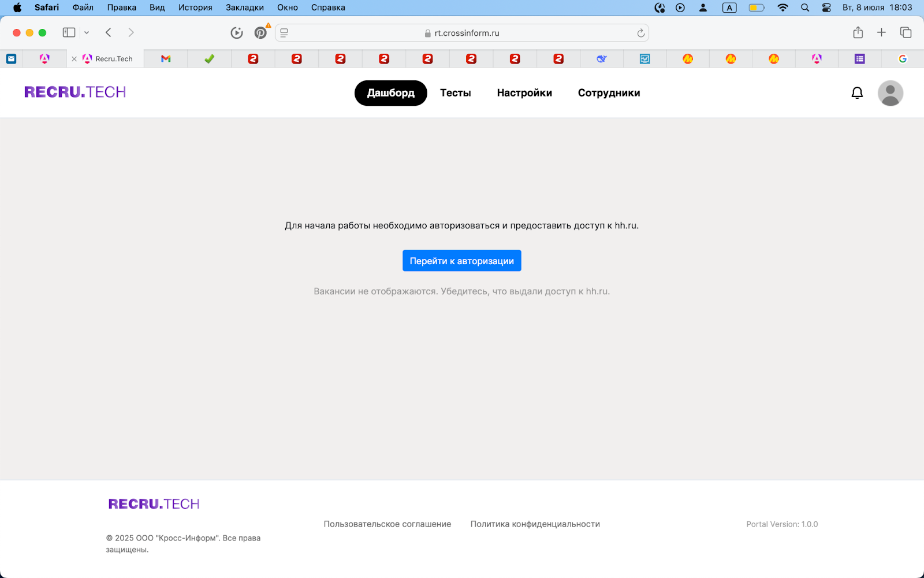This screenshot has width=924, height=578.
Task: Switch to the blue envelope mail tab
Action: pos(12,58)
